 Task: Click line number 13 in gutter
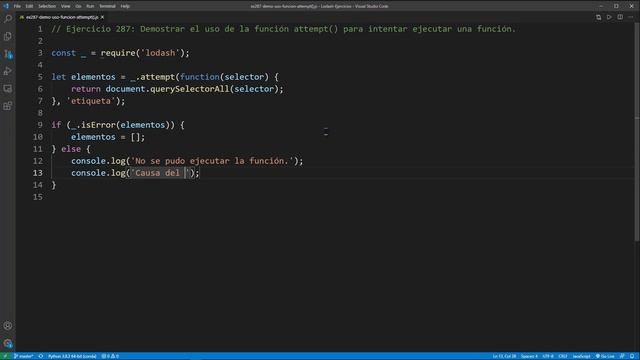coord(38,173)
